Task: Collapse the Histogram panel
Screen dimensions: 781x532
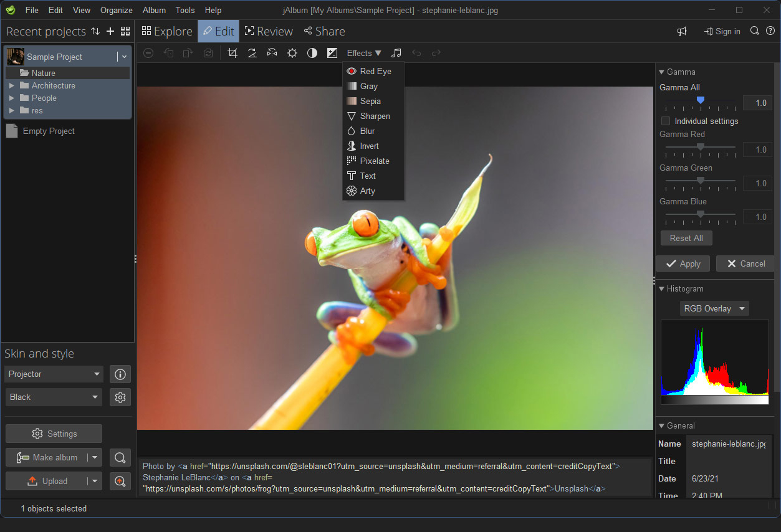Action: pyautogui.click(x=661, y=288)
